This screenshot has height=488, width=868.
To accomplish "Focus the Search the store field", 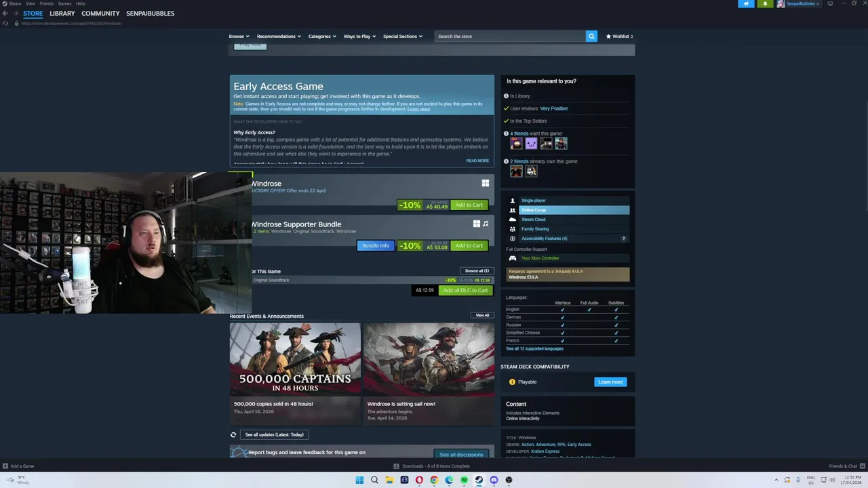I will [x=510, y=36].
